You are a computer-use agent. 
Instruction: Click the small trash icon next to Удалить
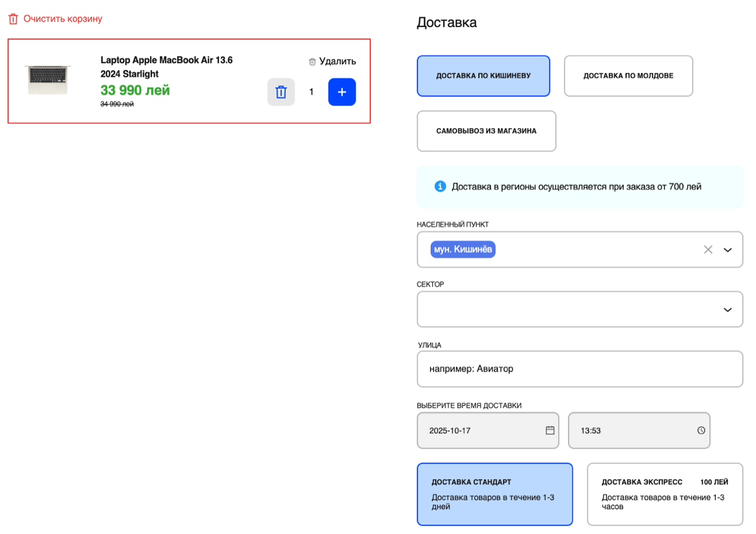coord(312,61)
